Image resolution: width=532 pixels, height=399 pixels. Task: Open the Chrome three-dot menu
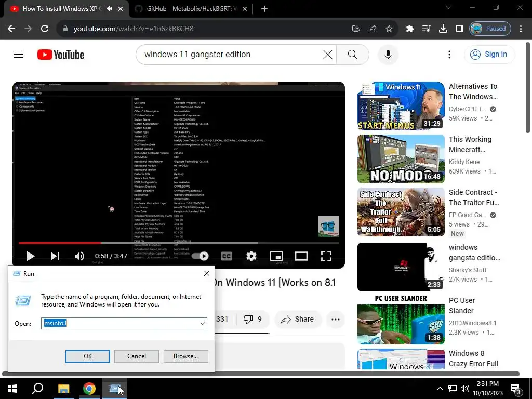[521, 29]
